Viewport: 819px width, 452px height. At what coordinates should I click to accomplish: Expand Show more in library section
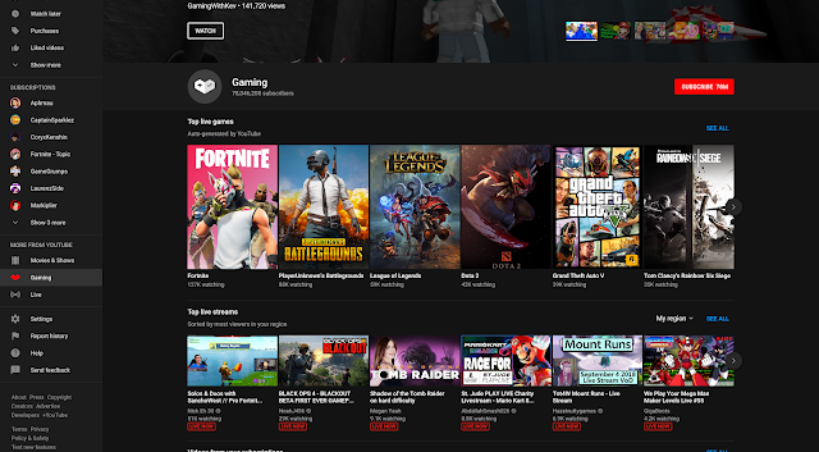[15, 64]
